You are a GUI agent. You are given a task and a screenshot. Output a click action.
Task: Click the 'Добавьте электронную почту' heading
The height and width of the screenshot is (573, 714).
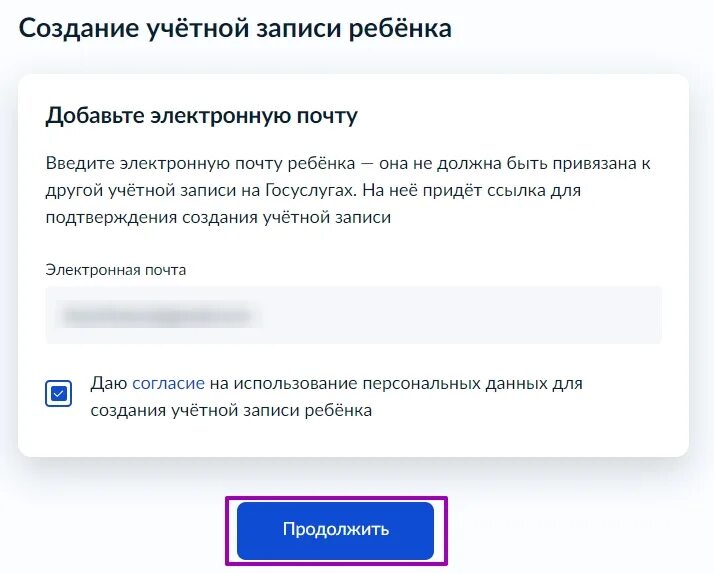point(202,115)
